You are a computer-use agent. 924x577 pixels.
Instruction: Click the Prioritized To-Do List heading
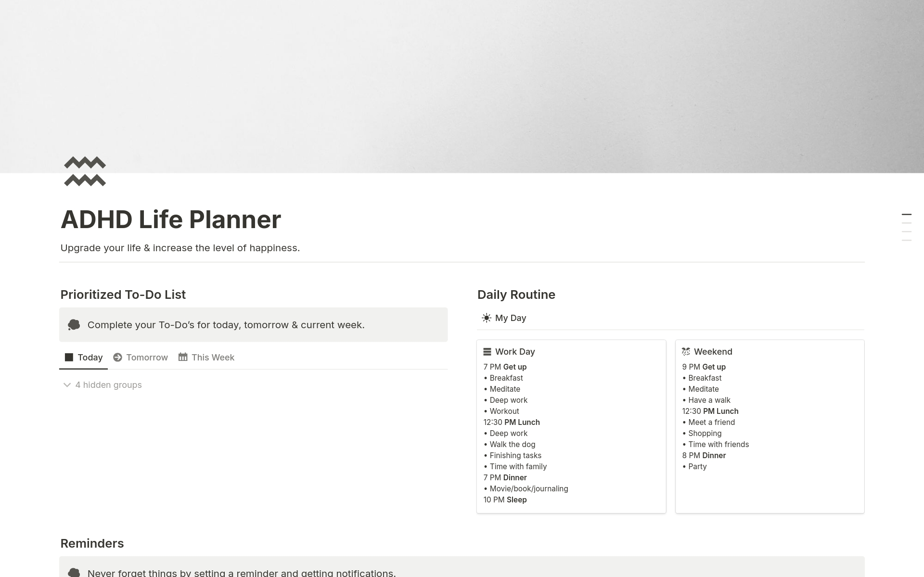click(x=123, y=295)
